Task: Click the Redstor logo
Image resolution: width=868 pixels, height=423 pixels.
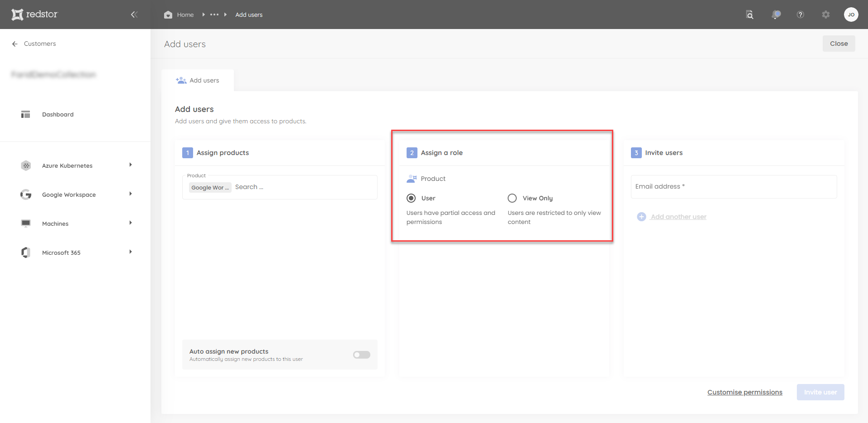Action: 35,15
